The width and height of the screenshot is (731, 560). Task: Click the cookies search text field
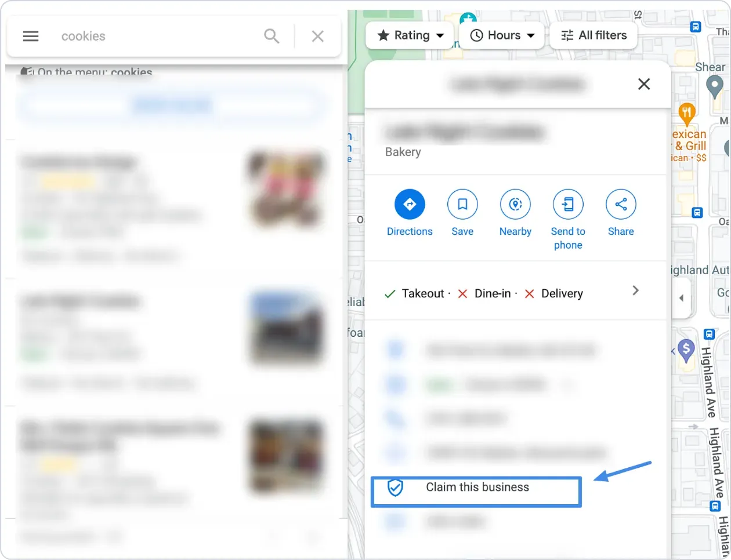[x=157, y=36]
